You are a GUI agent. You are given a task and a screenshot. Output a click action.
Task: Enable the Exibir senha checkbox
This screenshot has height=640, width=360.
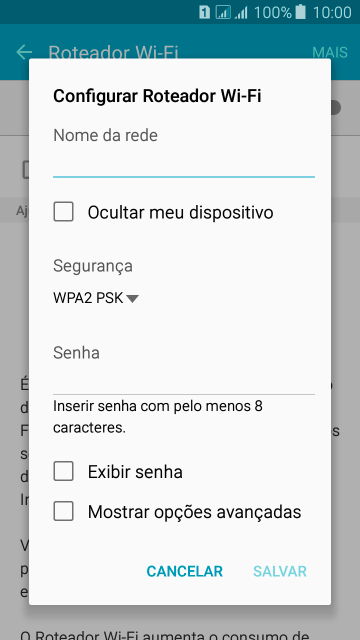(x=63, y=471)
